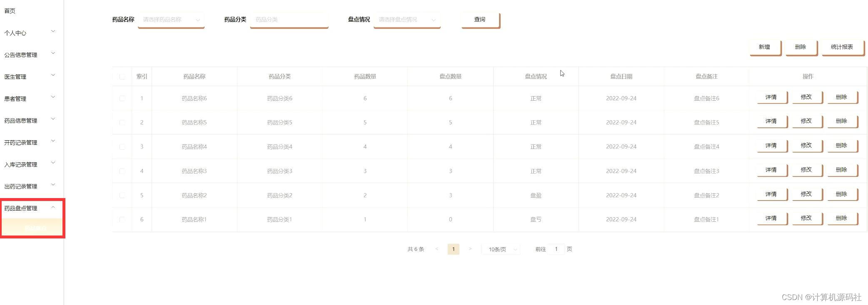Focus the 前往 page number input
The height and width of the screenshot is (305, 868).
pos(556,249)
